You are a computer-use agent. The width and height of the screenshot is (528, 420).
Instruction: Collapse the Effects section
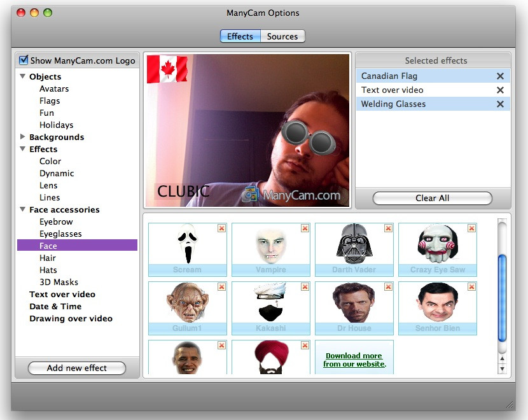22,149
